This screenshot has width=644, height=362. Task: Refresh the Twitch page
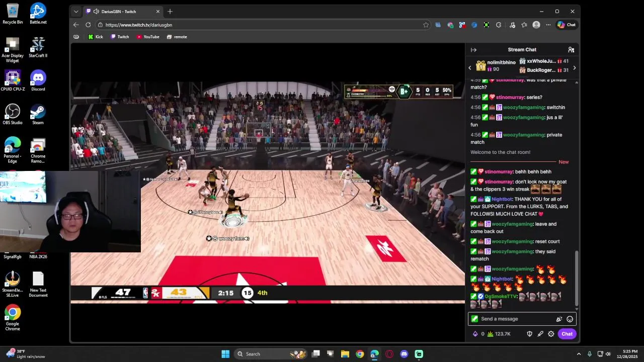point(88,25)
